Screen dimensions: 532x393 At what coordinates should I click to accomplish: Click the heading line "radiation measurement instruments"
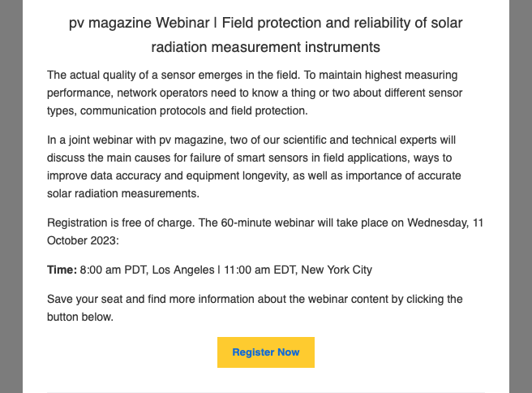pos(265,48)
